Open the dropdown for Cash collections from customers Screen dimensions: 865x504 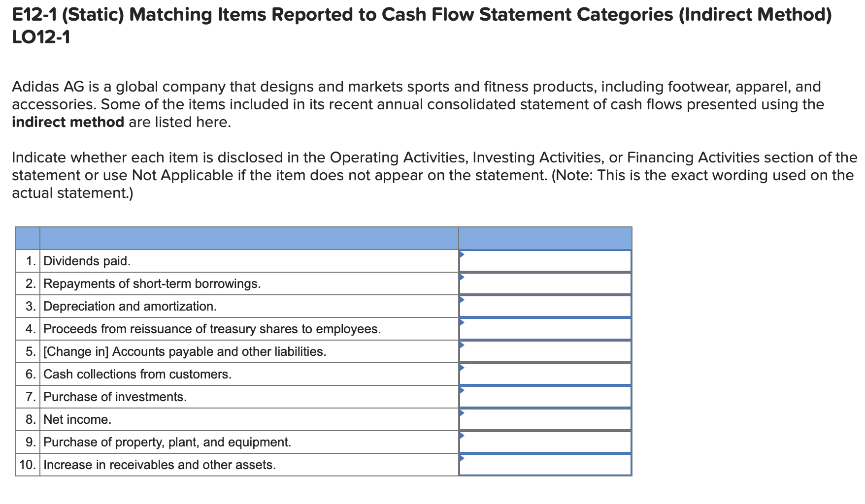click(544, 374)
